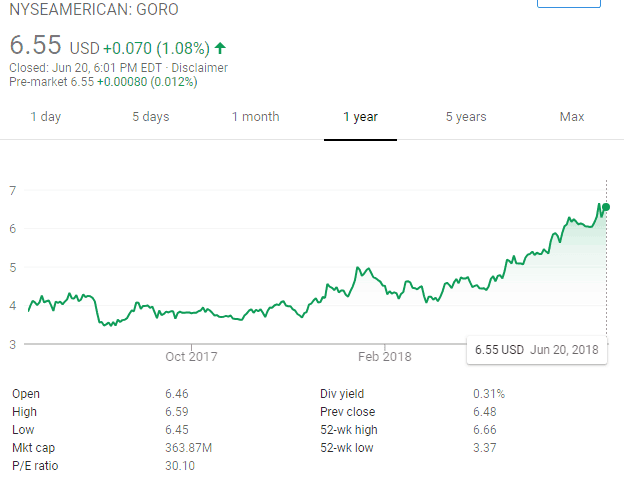The height and width of the screenshot is (486, 624).
Task: Switch to the 1 day tab
Action: 45,117
